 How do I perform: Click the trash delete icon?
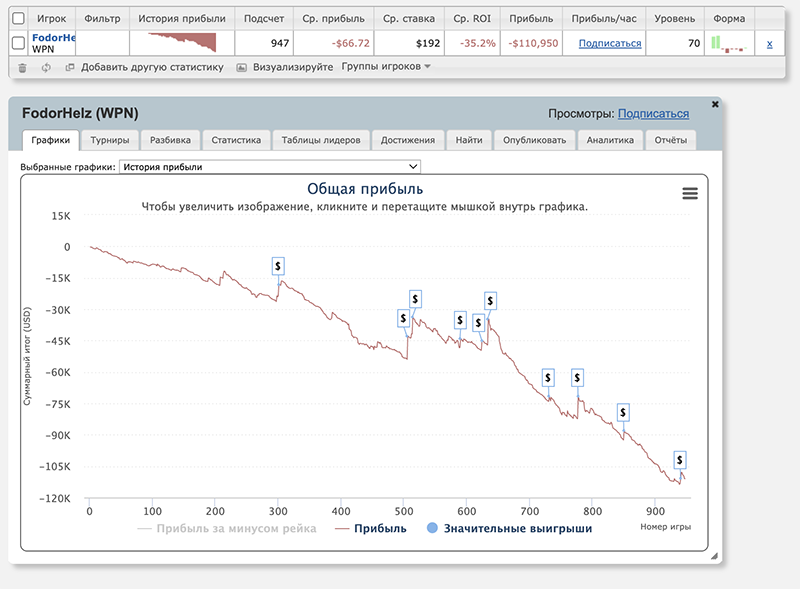[x=23, y=67]
